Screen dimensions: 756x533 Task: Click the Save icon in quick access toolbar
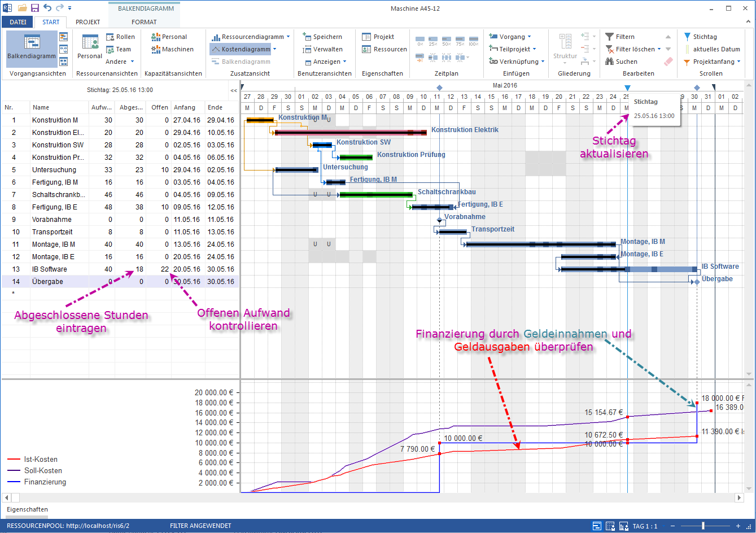(35, 8)
